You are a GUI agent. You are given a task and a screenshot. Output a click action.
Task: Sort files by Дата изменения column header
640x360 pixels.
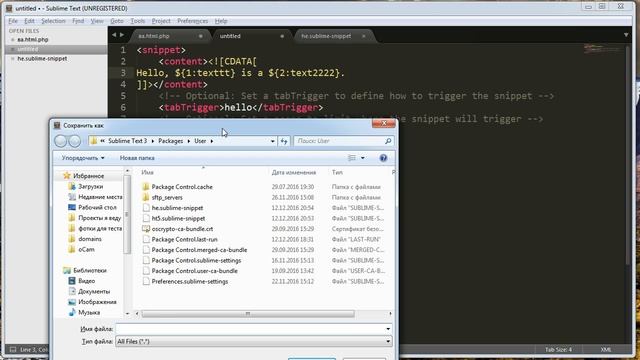pos(294,173)
